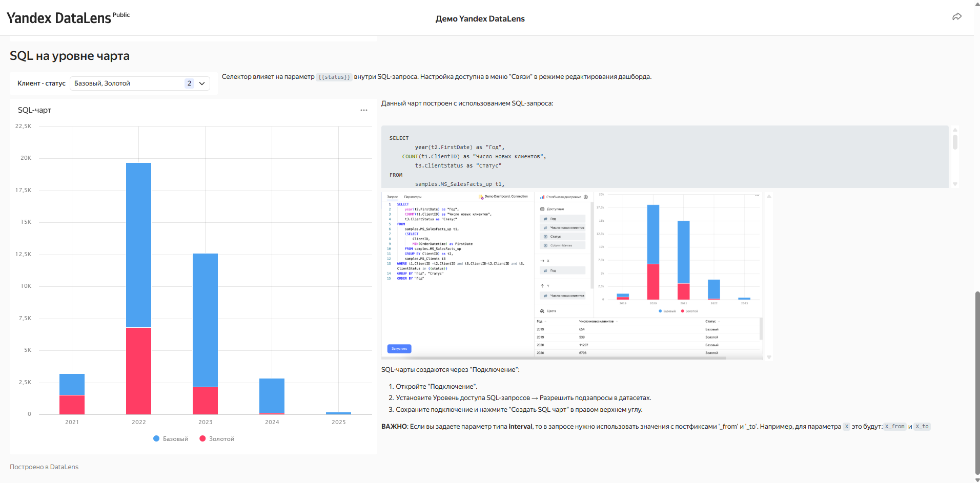Click the share arrow icon in header
This screenshot has height=483, width=980.
(956, 17)
